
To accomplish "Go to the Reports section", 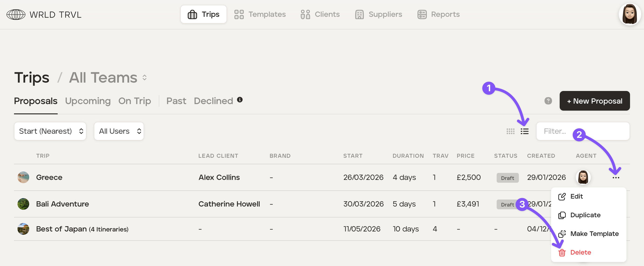I will (439, 14).
